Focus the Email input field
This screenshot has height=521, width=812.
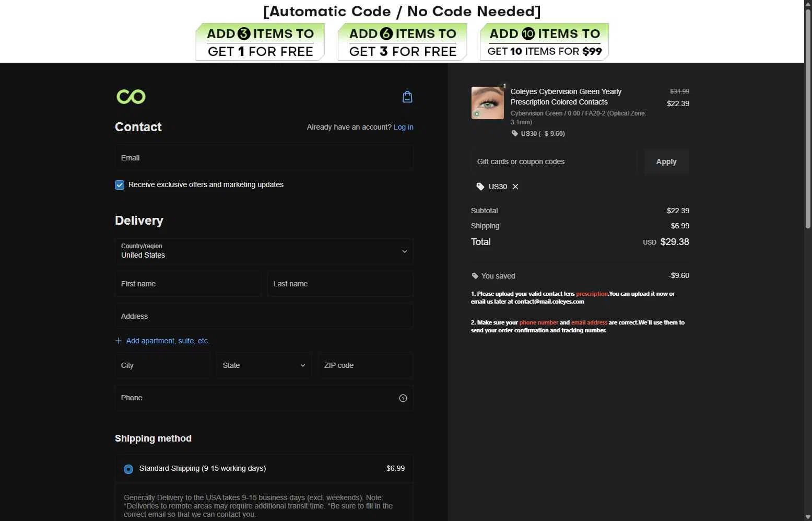(264, 158)
